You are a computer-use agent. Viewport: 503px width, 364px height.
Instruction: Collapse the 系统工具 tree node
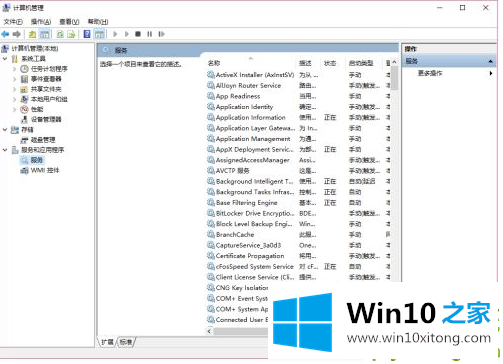pyautogui.click(x=5, y=59)
